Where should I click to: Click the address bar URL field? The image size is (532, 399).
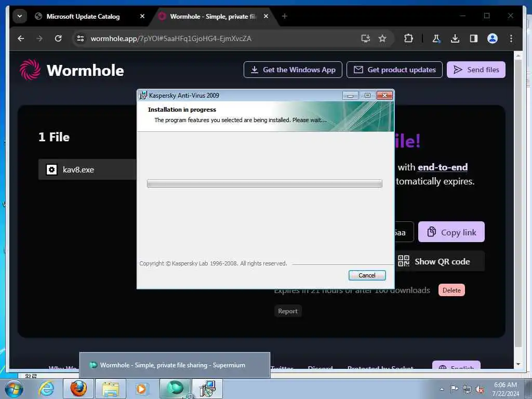217,38
